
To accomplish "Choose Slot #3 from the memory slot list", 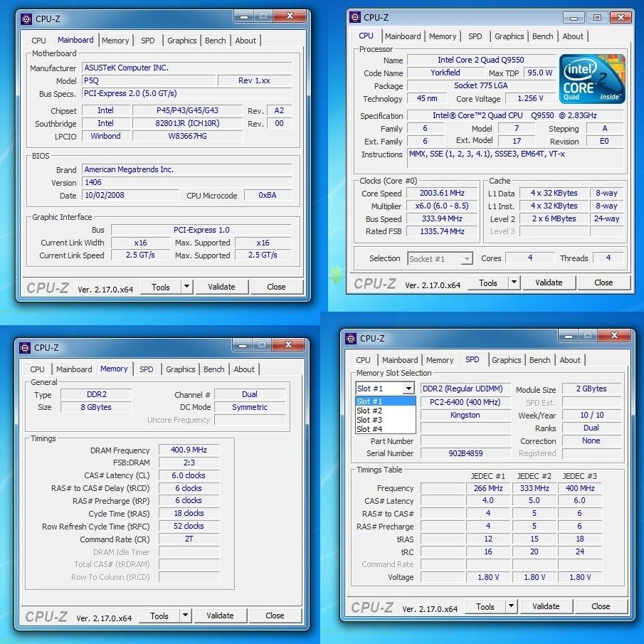I will [385, 420].
